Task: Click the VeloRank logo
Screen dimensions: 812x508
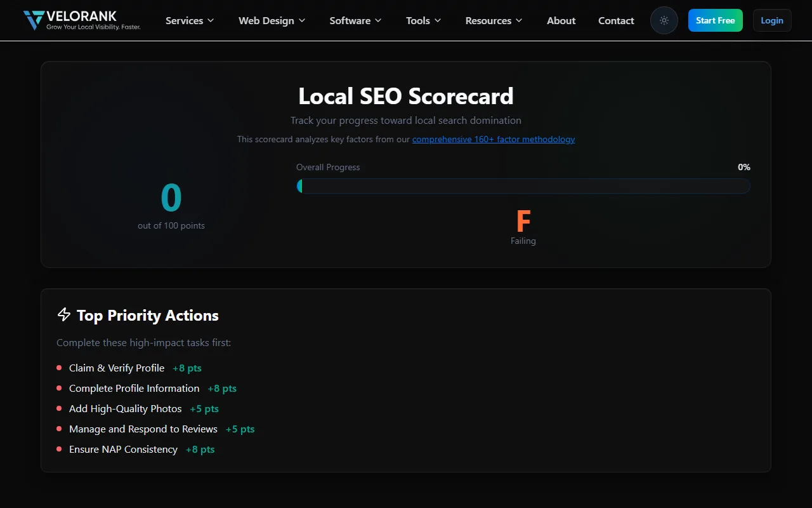Action: click(x=82, y=20)
